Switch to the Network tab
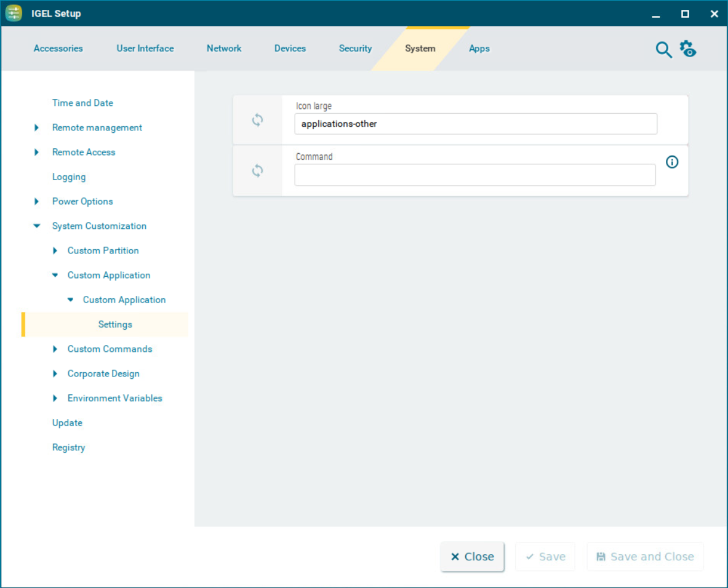 click(x=224, y=48)
